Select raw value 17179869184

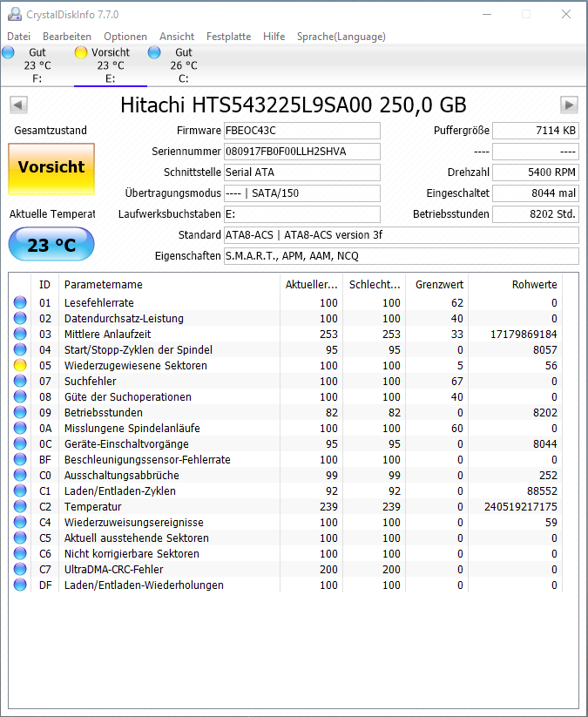coord(524,335)
